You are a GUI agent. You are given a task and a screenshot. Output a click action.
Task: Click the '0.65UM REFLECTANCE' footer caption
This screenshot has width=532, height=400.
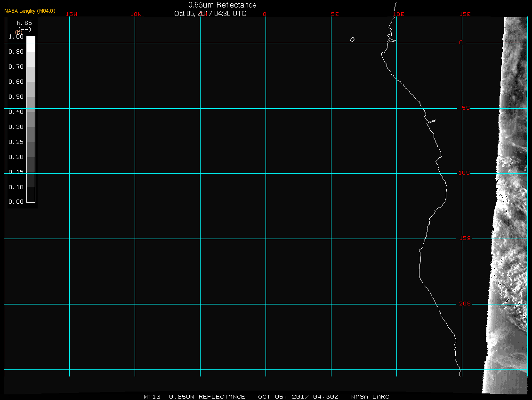pyautogui.click(x=207, y=397)
